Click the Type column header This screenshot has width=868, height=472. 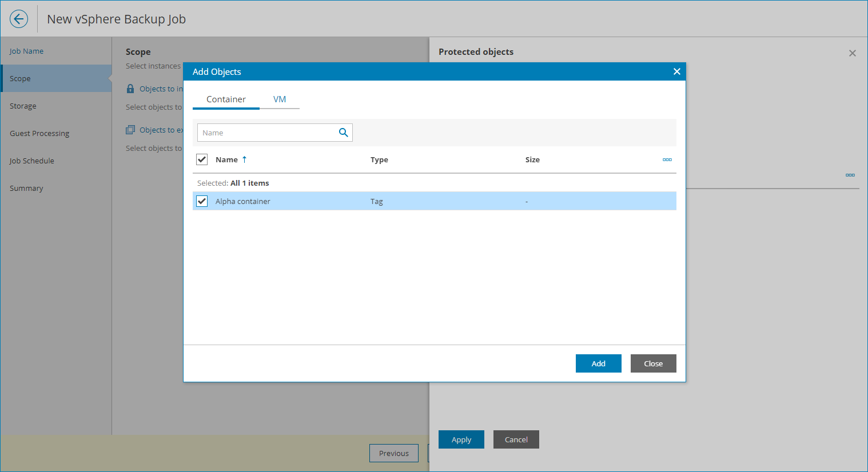tap(379, 159)
